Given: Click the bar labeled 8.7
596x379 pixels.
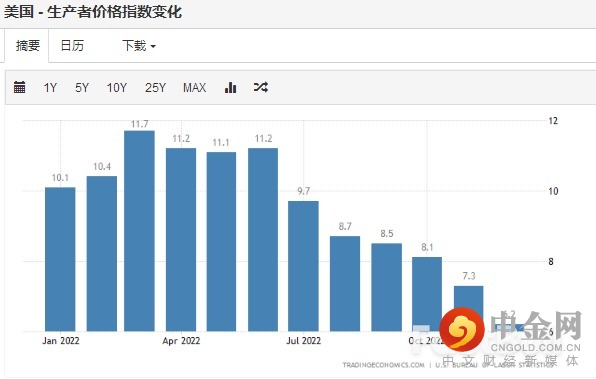Looking at the screenshot, I should click(x=345, y=284).
